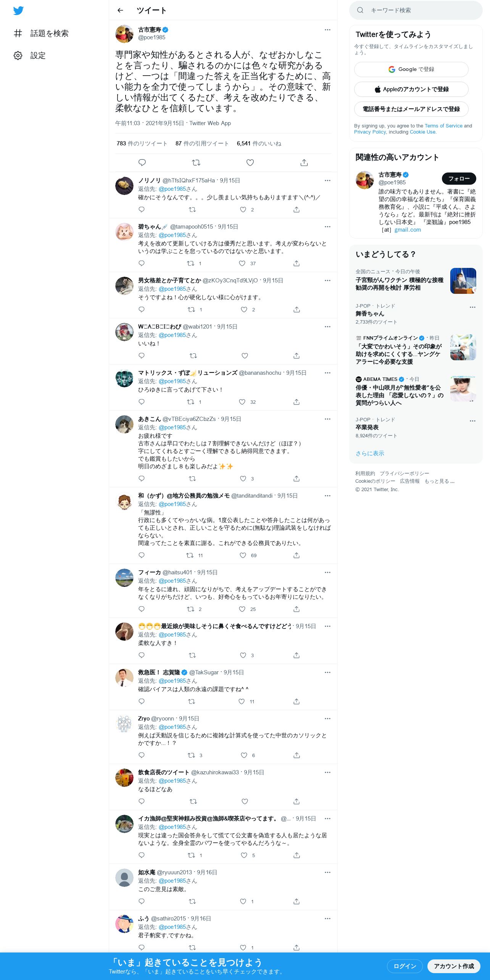
Task: Click the Twitter bird logo
Action: (18, 10)
